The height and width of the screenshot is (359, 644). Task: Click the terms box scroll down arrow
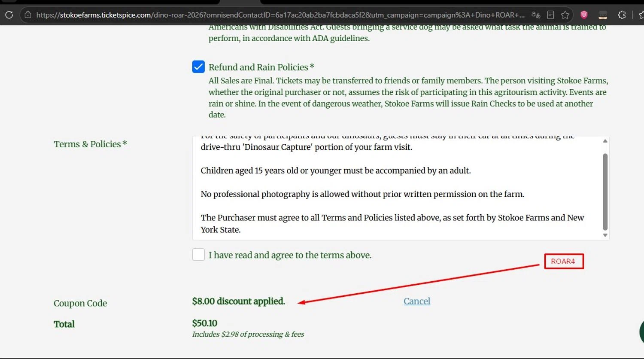(x=605, y=235)
